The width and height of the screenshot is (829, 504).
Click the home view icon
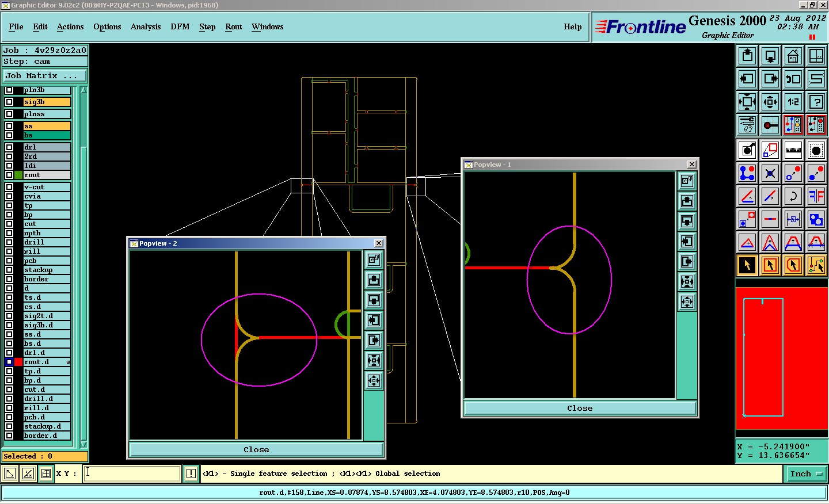click(793, 56)
